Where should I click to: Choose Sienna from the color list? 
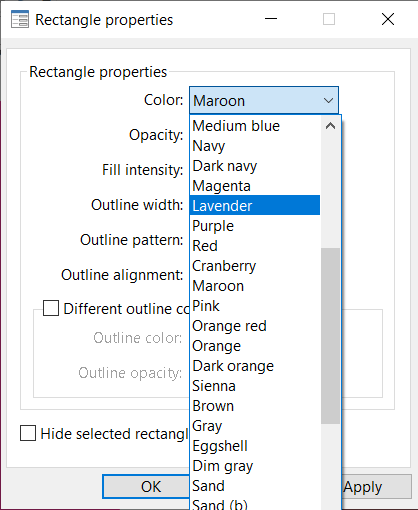pyautogui.click(x=255, y=386)
